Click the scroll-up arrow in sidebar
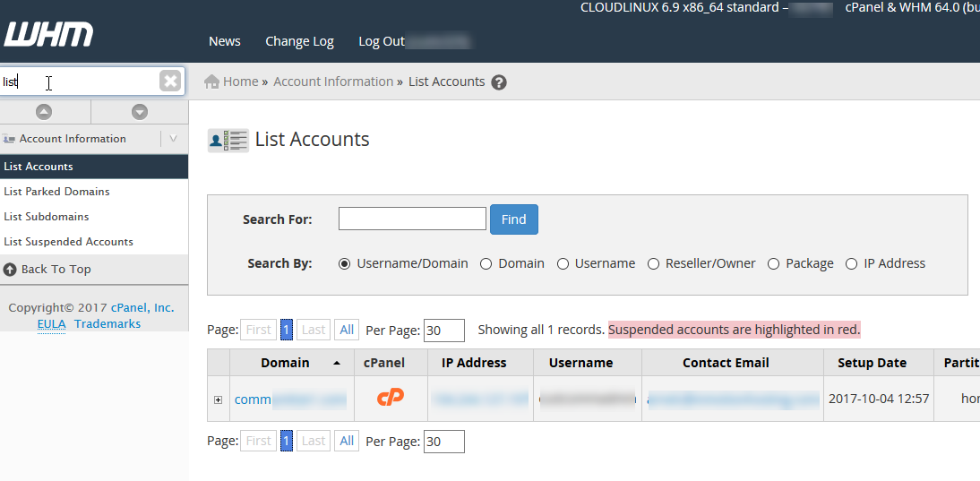Viewport: 980px width, 481px height. pyautogui.click(x=44, y=112)
